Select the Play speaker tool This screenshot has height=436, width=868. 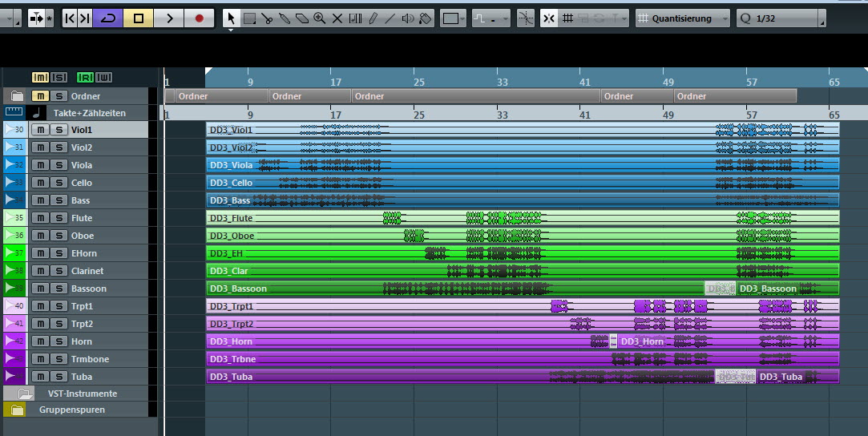407,18
